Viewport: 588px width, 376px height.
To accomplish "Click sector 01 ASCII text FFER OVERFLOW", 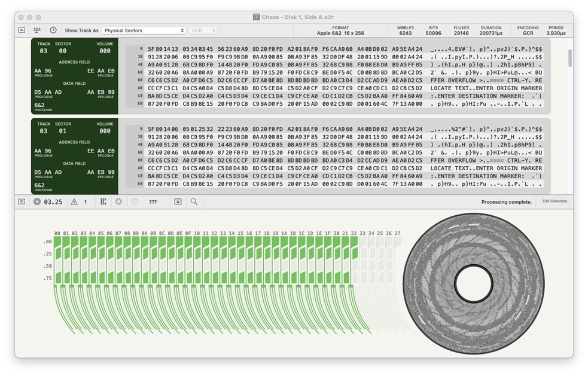I will pos(453,160).
